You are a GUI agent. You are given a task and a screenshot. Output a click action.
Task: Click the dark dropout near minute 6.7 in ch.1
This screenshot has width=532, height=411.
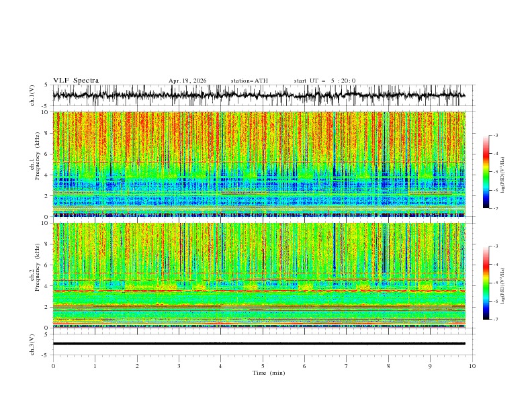335,163
